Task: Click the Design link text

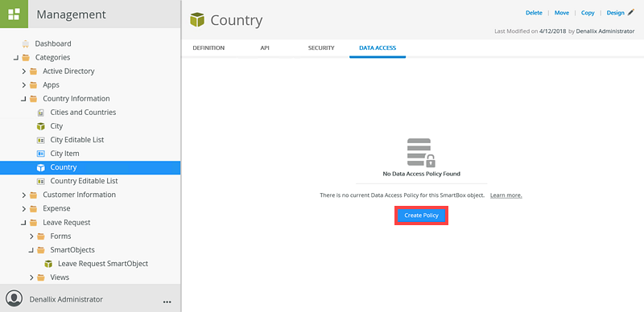Action: click(615, 13)
